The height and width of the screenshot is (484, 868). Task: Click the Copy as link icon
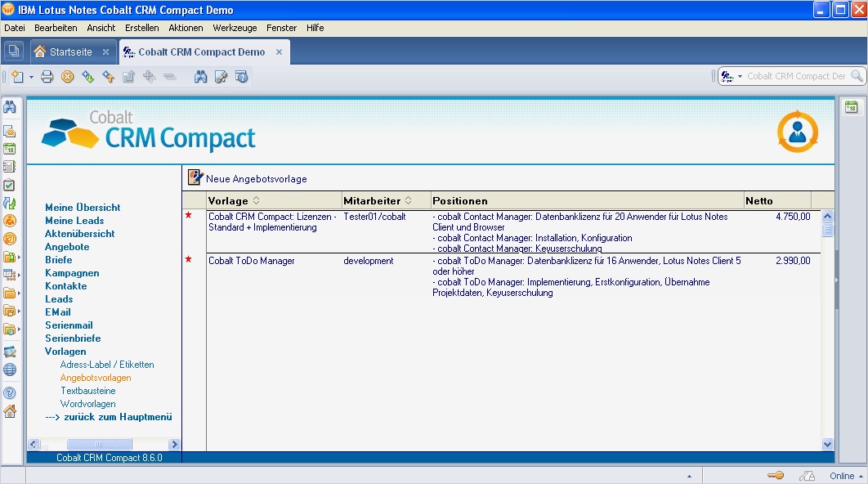click(221, 77)
